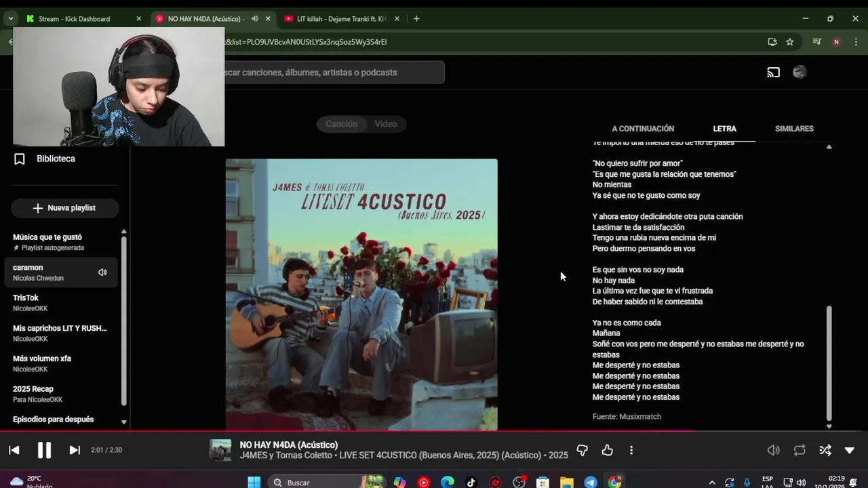Open Más volumen xfa playlist
Screen dimensions: 868x488
(x=61, y=364)
